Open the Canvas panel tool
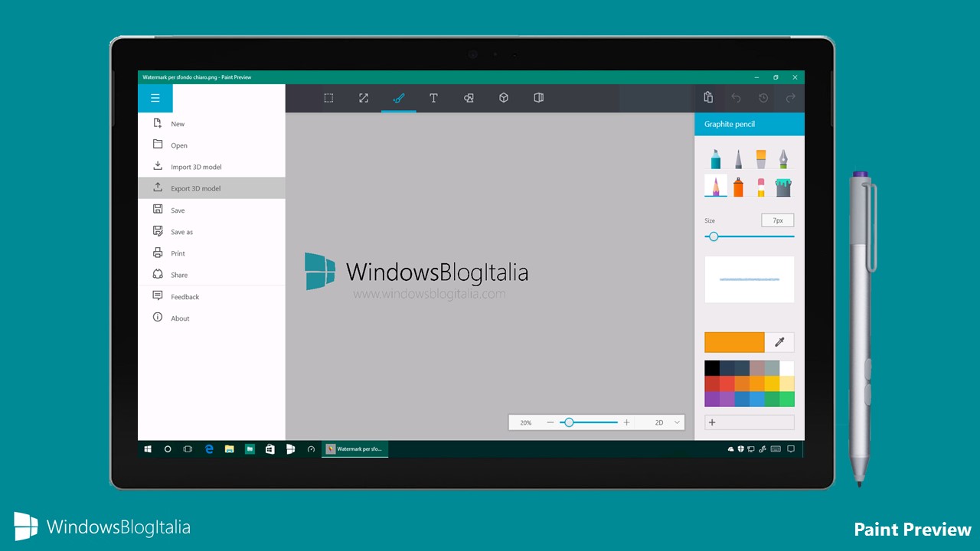This screenshot has width=980, height=551. [x=539, y=98]
